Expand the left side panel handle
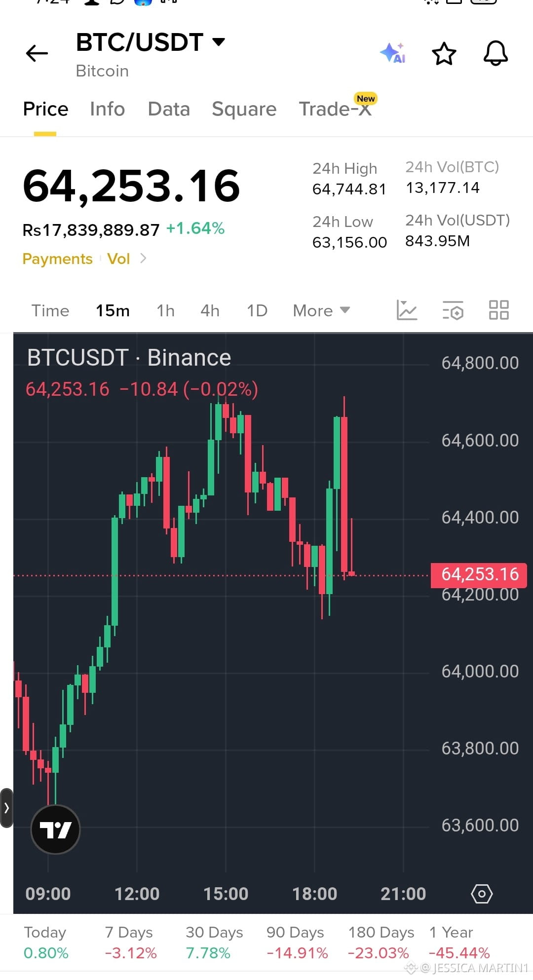The width and height of the screenshot is (533, 980). pyautogui.click(x=6, y=808)
